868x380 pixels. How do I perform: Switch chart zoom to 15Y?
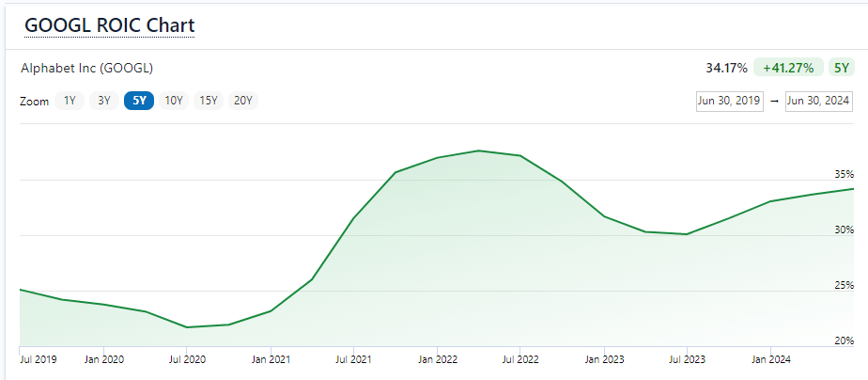click(209, 101)
